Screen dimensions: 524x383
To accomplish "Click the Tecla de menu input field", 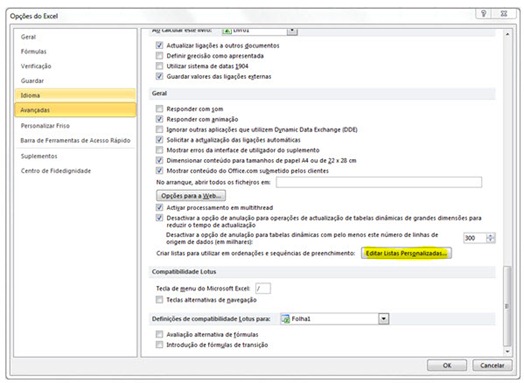I will pyautogui.click(x=263, y=288).
